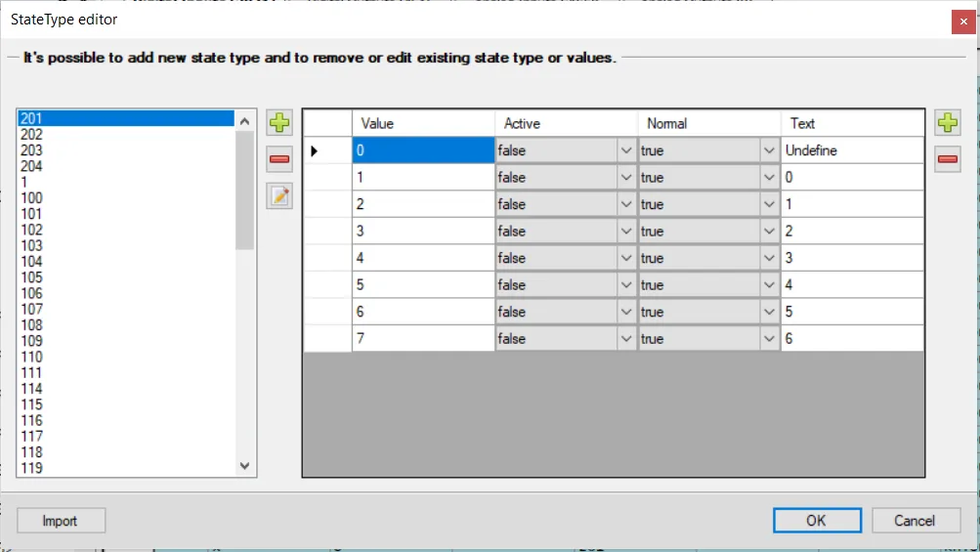Select state type 202 in the list

(x=126, y=135)
